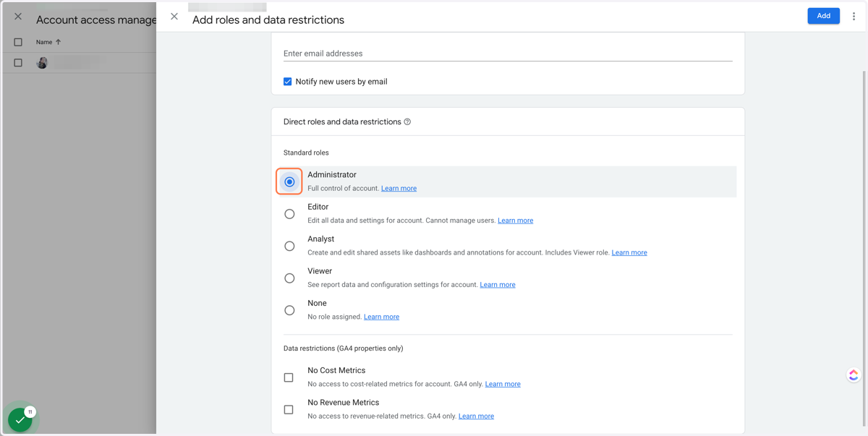
Task: Sort by the Name column arrow
Action: (58, 42)
